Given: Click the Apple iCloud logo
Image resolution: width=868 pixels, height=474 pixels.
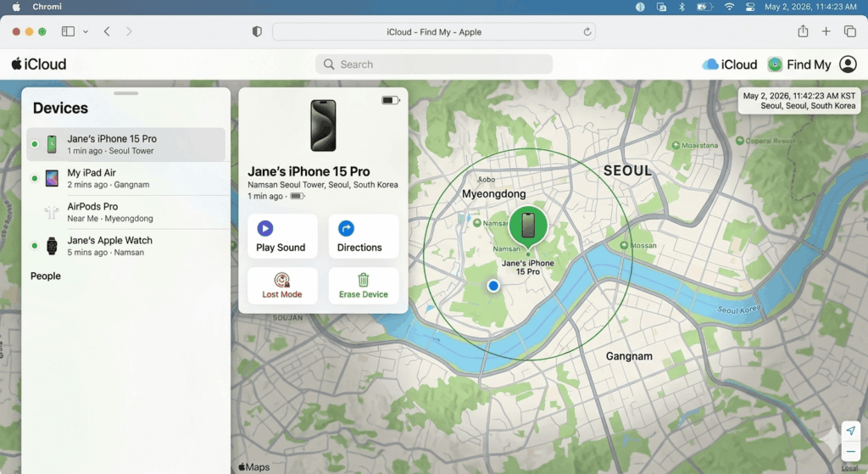Looking at the screenshot, I should (x=39, y=64).
